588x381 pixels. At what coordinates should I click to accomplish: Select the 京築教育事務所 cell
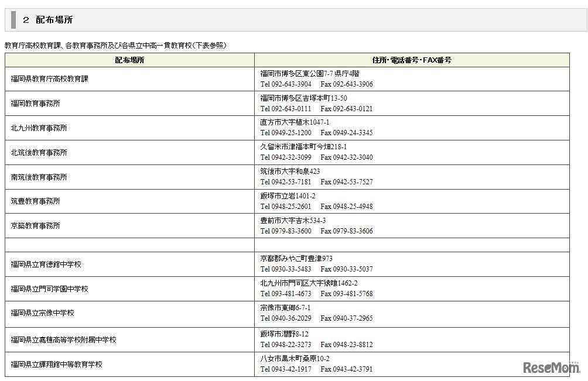pyautogui.click(x=37, y=226)
